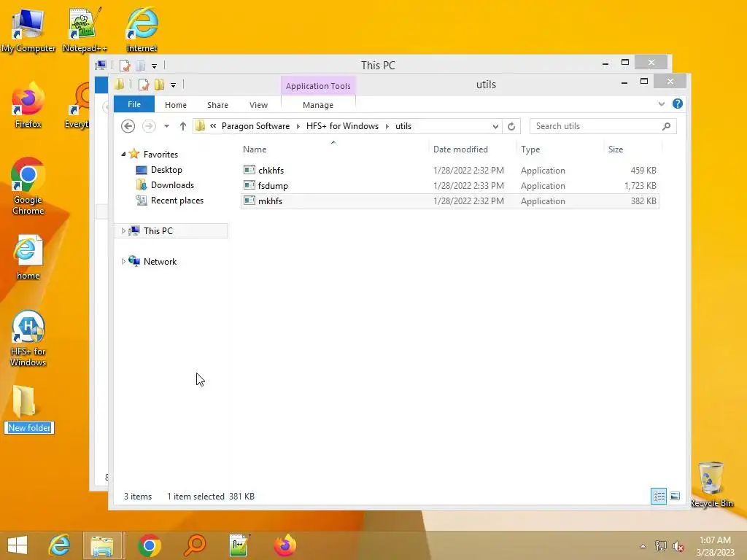The image size is (747, 560).
Task: Click the Forward navigation arrow
Action: tap(149, 126)
